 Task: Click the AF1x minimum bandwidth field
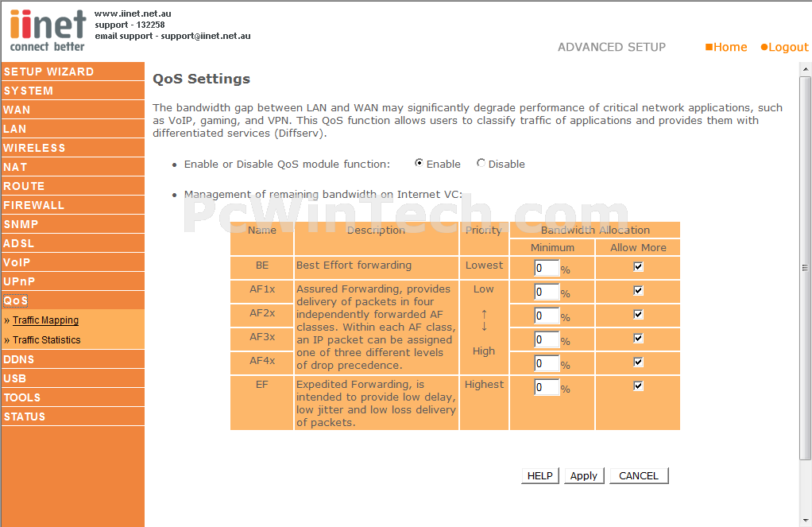click(547, 292)
